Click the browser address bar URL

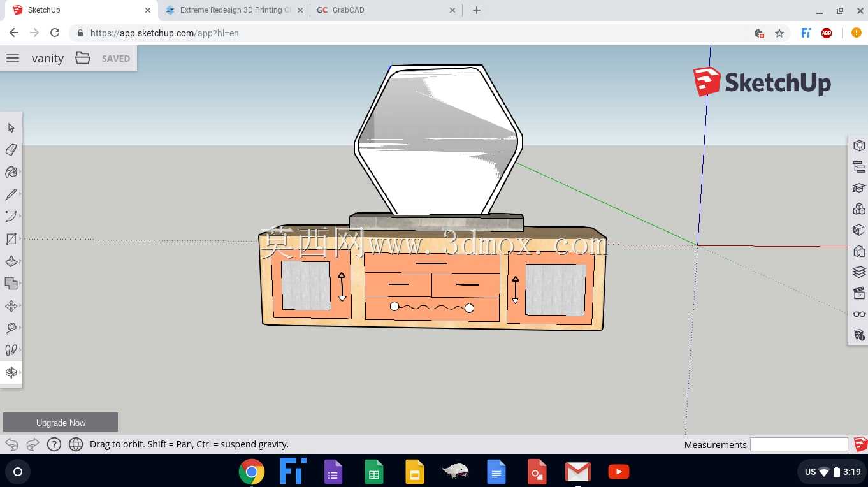[x=164, y=33]
